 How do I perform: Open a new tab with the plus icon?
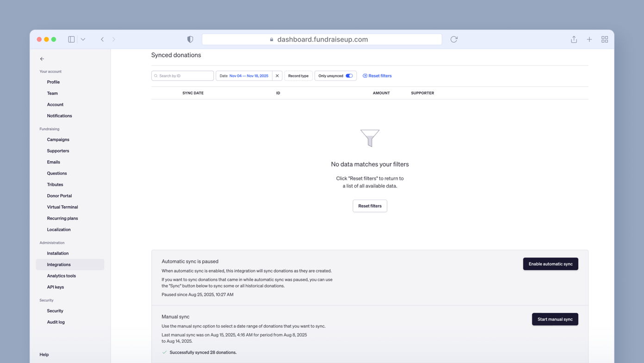[x=589, y=39]
